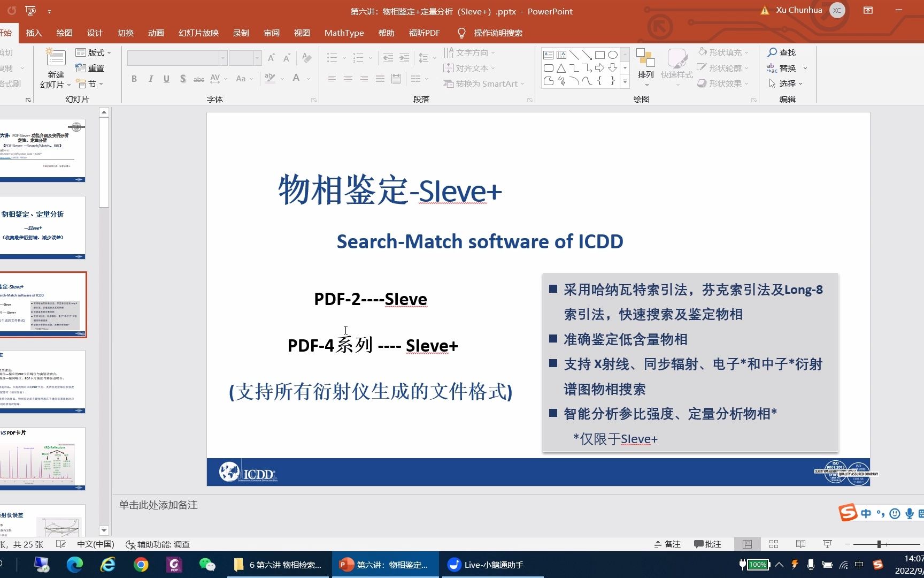Click Convert to SmartArt button
The image size is (924, 578).
click(x=484, y=83)
